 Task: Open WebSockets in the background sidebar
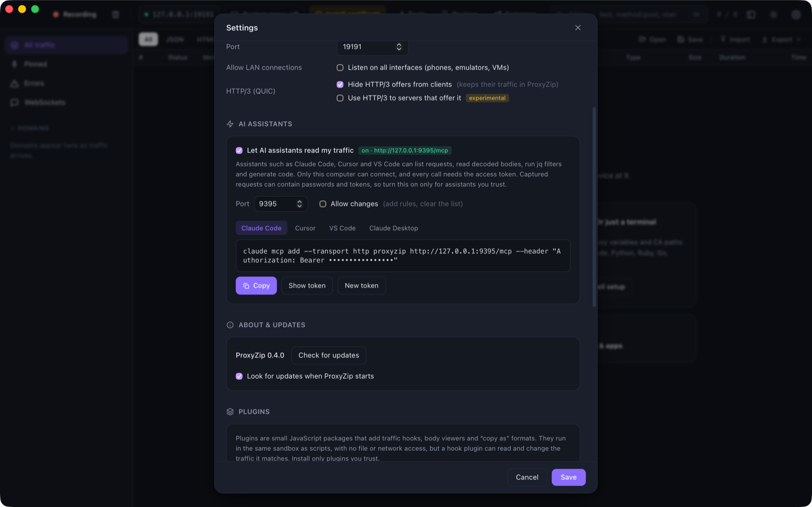(67, 103)
